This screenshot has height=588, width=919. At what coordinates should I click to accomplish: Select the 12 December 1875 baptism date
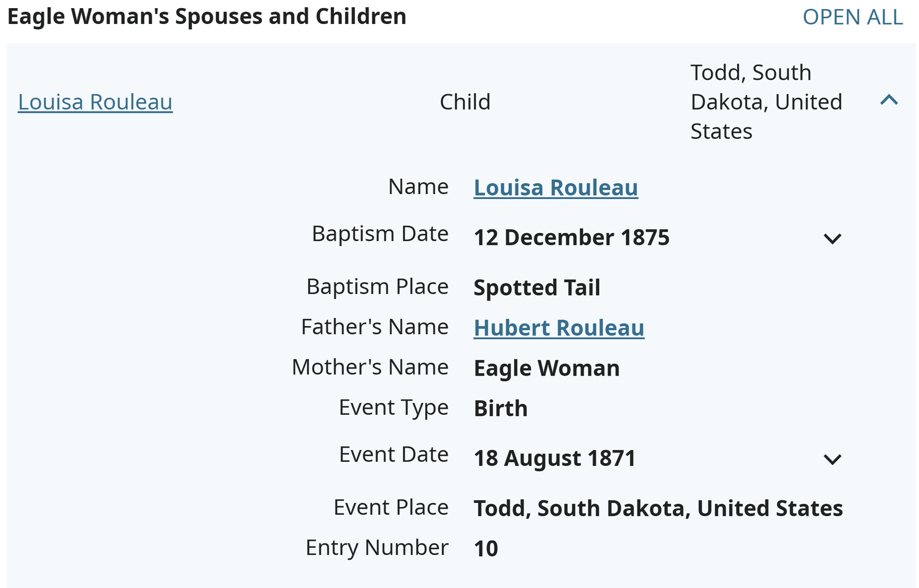click(572, 238)
